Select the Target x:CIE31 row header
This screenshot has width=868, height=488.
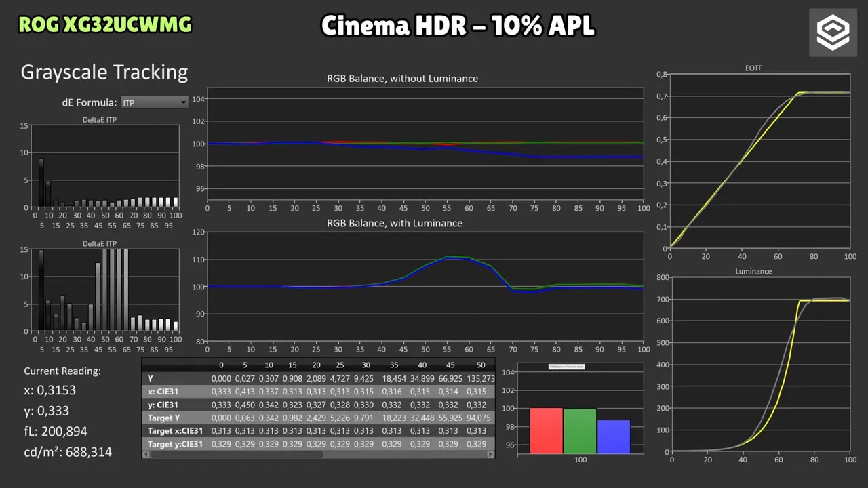(175, 430)
